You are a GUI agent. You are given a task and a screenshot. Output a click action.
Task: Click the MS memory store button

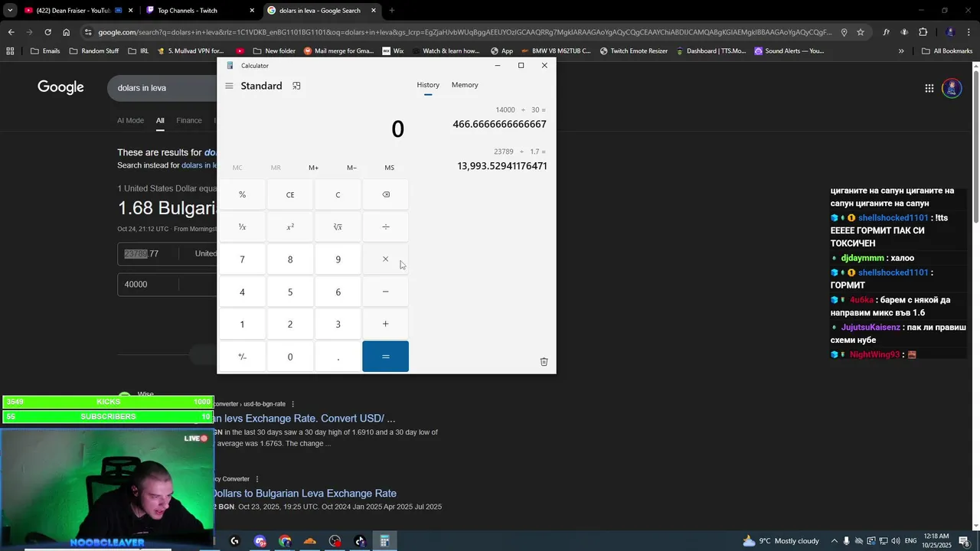coord(390,168)
